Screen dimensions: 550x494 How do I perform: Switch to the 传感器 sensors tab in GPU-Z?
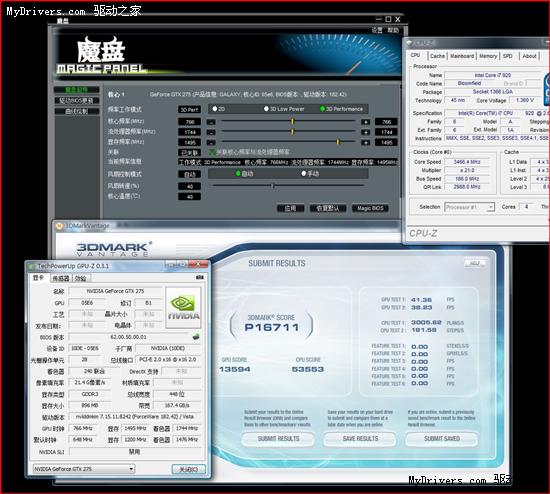pos(61,279)
